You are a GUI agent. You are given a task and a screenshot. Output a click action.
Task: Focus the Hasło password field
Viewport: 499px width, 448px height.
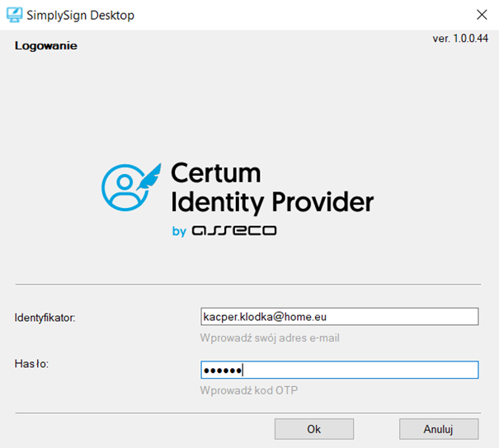[340, 370]
